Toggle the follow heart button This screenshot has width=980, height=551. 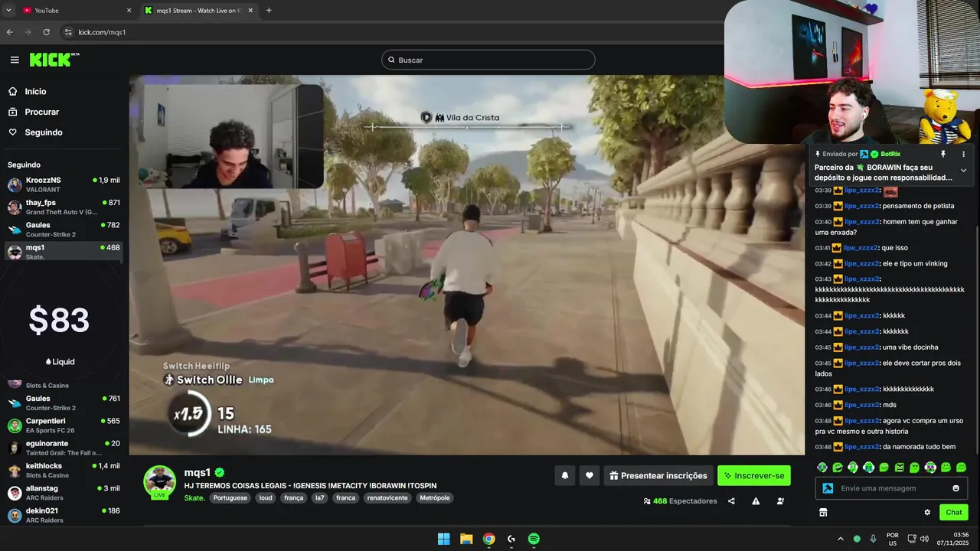[x=589, y=475]
